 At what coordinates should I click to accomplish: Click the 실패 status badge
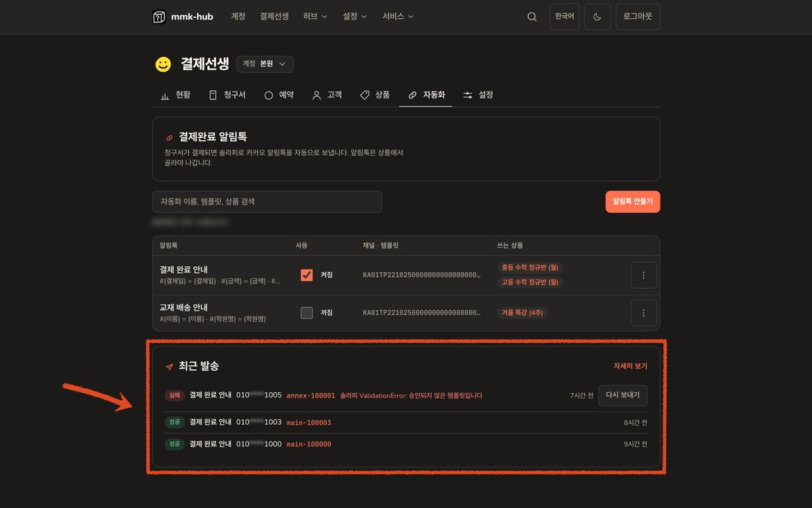point(175,396)
